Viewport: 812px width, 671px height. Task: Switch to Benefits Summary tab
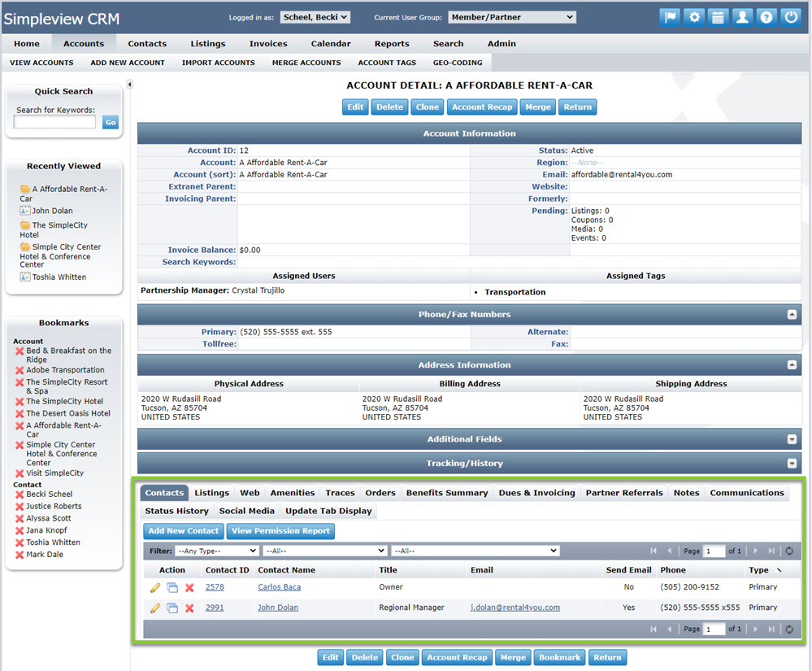[447, 493]
